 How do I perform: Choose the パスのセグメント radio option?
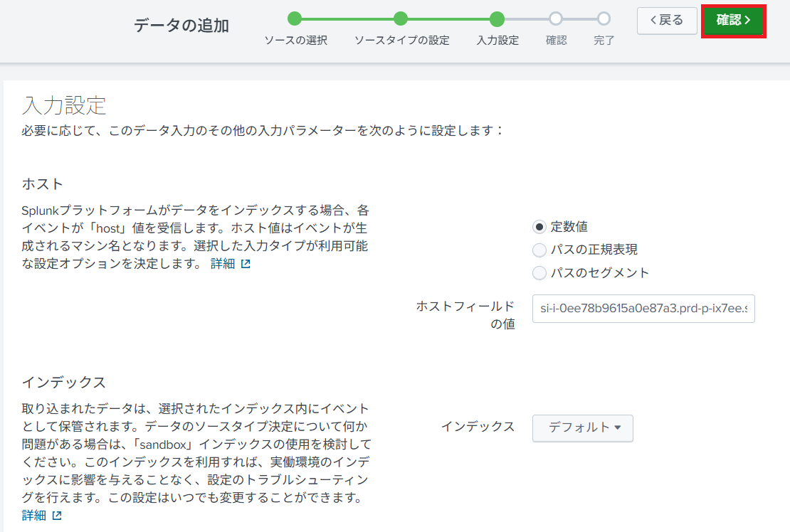click(x=539, y=272)
